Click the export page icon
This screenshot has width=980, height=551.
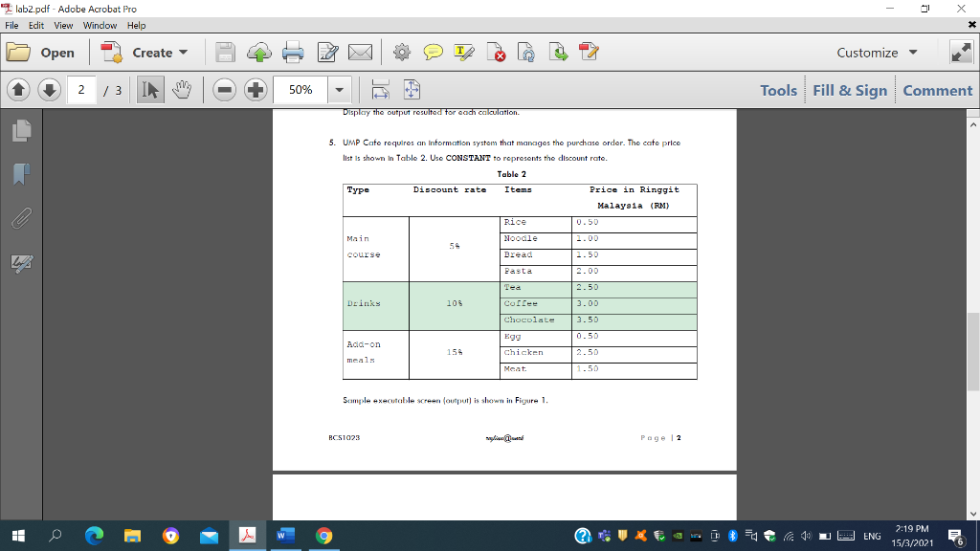pyautogui.click(x=558, y=53)
